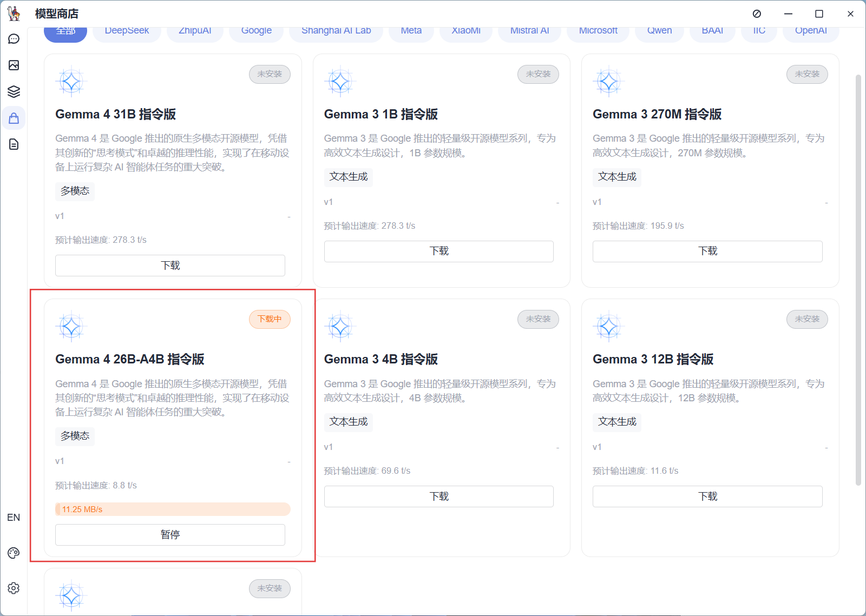Click the page vertical scrollbar
Image resolution: width=866 pixels, height=616 pixels.
click(x=858, y=280)
